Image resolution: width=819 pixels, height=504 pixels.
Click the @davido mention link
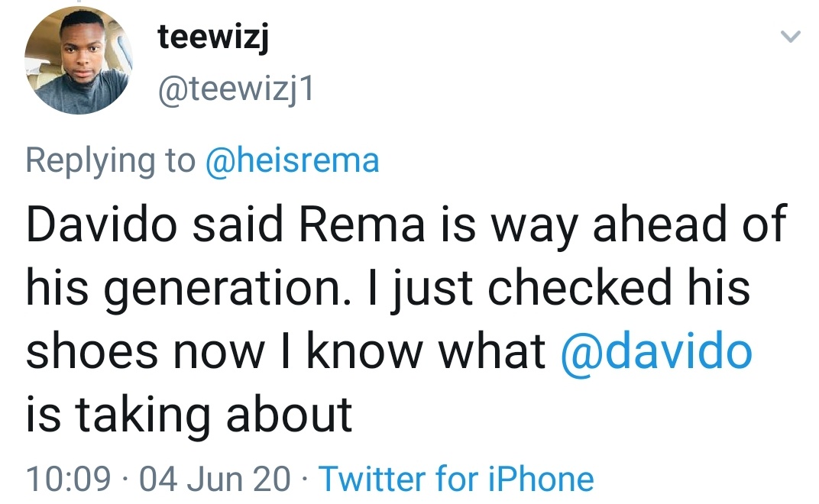656,352
